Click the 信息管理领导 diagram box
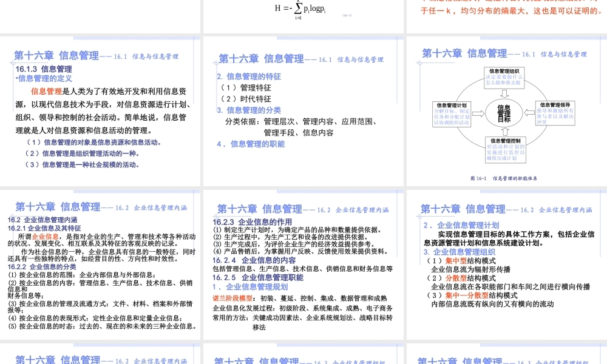 [x=556, y=113]
